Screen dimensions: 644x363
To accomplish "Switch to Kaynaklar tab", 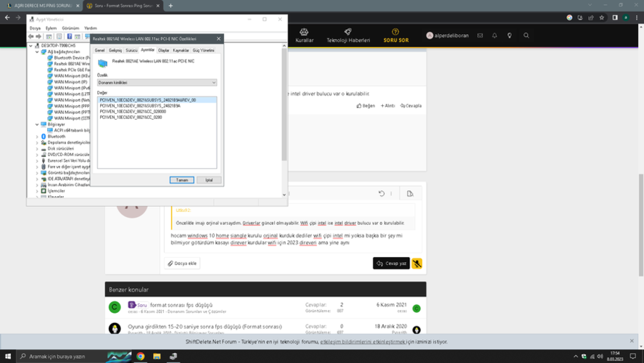I will click(181, 50).
